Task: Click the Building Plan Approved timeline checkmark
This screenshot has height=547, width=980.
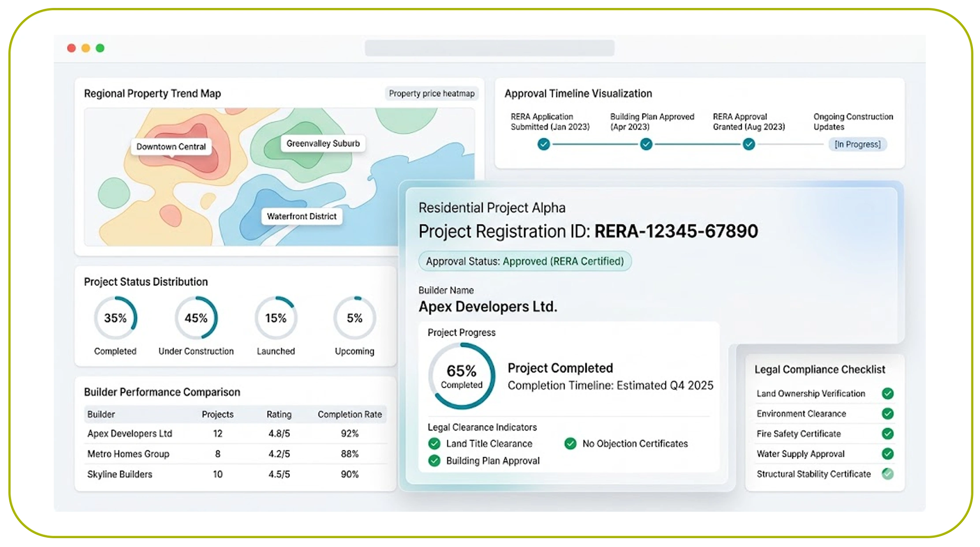Action: (646, 144)
